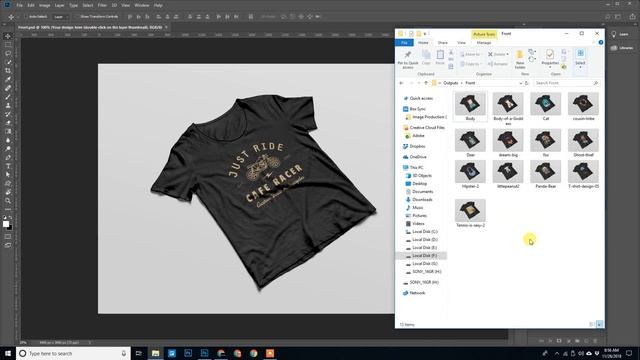Screen dimensions: 640x360
Task: Click the Delete button in Explorer ribbon
Action: coord(498,54)
